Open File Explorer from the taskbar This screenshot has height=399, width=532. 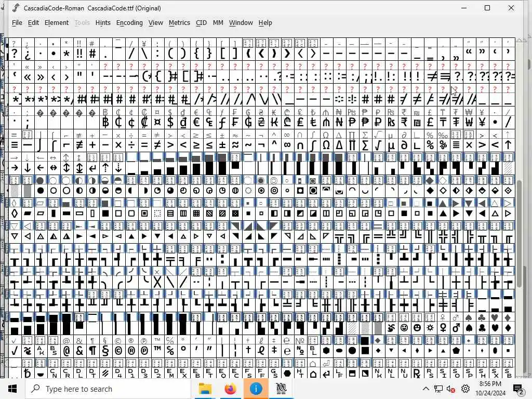[x=205, y=389]
